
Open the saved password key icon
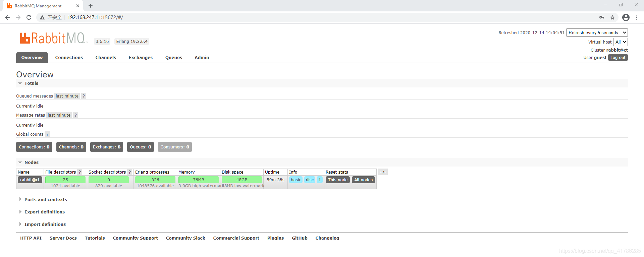[602, 17]
